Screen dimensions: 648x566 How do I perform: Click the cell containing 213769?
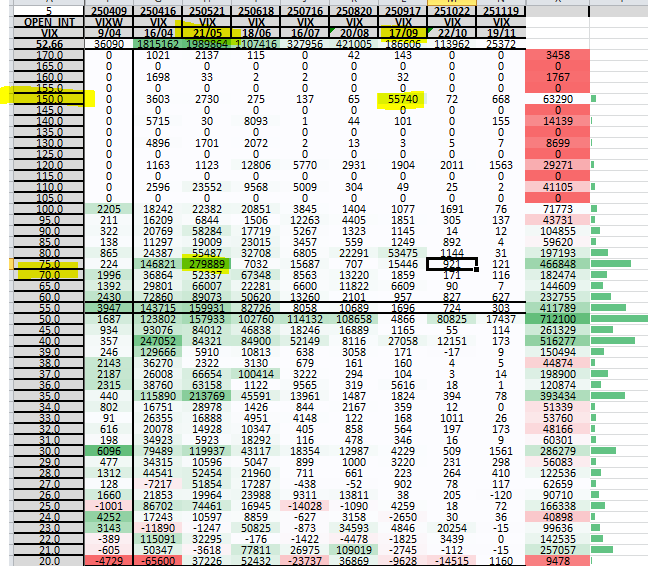click(x=207, y=396)
